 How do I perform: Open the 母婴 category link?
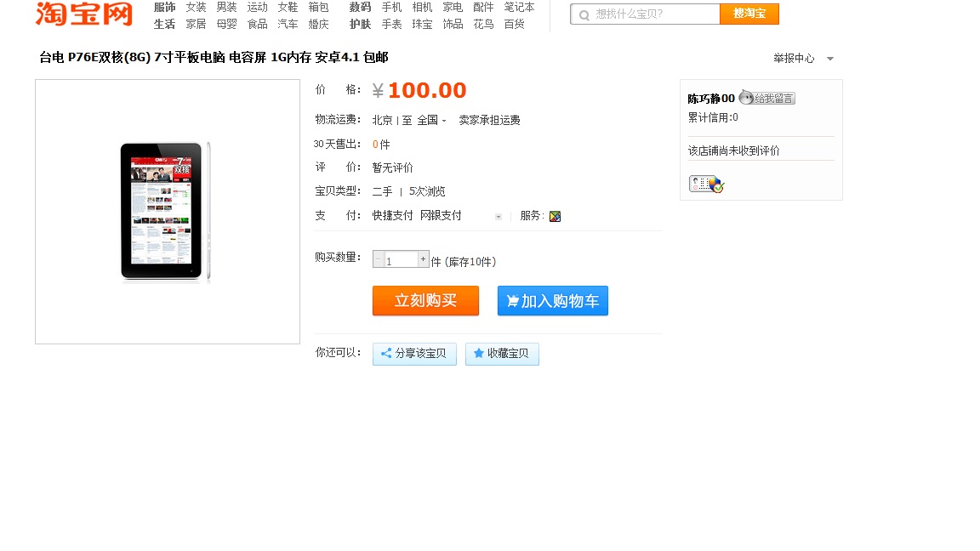[226, 24]
